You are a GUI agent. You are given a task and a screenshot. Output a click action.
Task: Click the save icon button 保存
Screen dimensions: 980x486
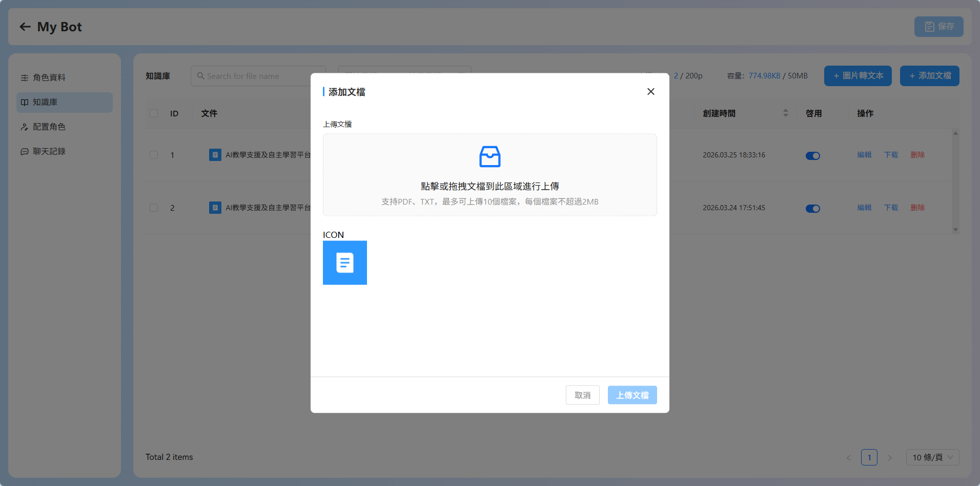939,27
